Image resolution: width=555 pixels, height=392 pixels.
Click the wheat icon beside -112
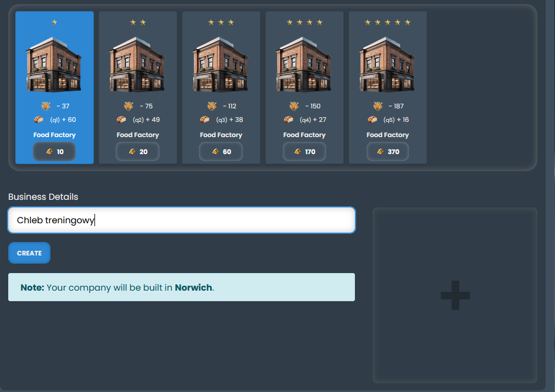click(x=212, y=106)
